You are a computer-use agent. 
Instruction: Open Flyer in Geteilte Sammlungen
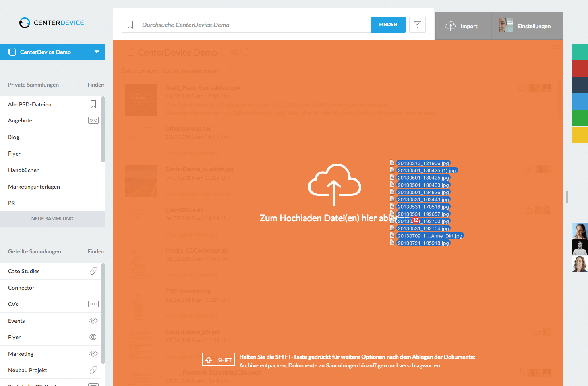coord(51,337)
